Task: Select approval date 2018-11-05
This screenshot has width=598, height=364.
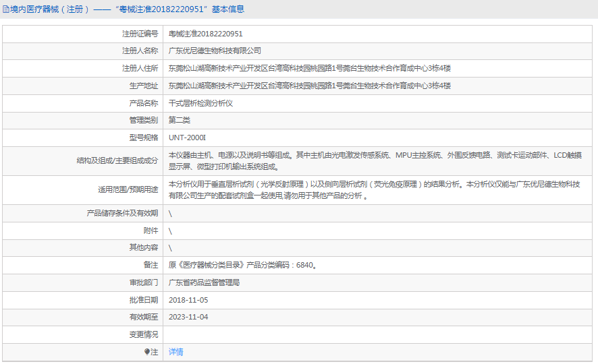Action: coord(188,300)
